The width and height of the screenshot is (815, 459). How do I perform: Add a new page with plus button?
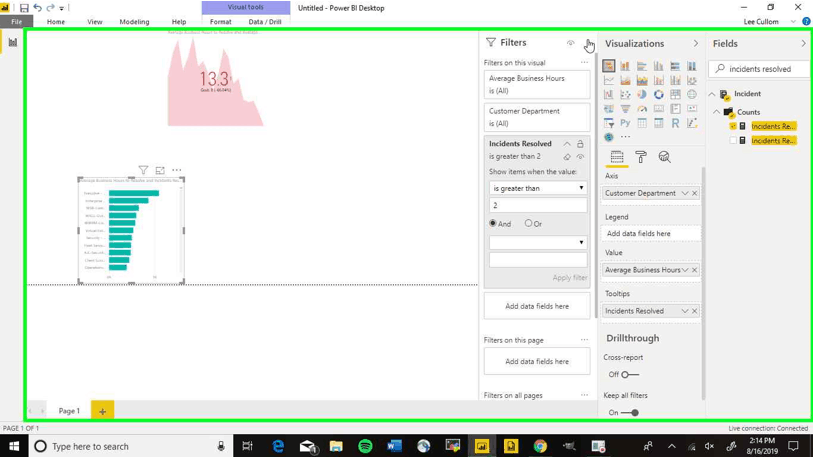pos(102,411)
